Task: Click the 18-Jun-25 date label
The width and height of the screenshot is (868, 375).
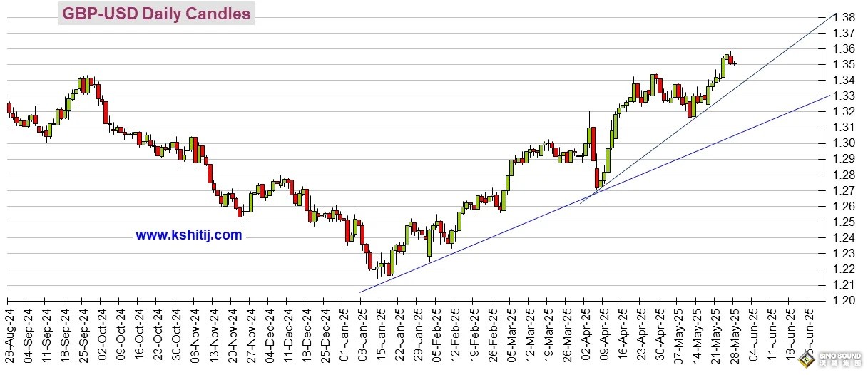Action: coord(788,334)
